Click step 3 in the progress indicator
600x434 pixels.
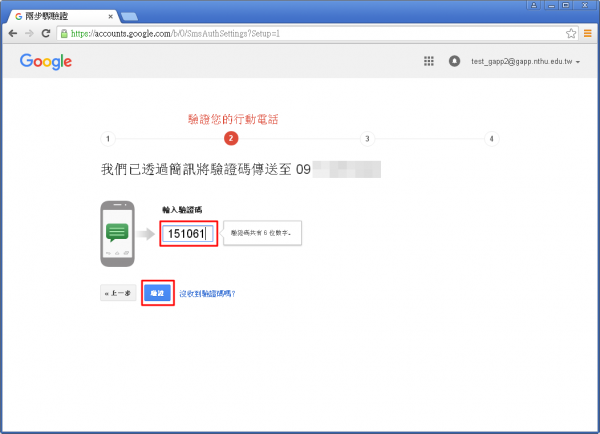click(367, 138)
